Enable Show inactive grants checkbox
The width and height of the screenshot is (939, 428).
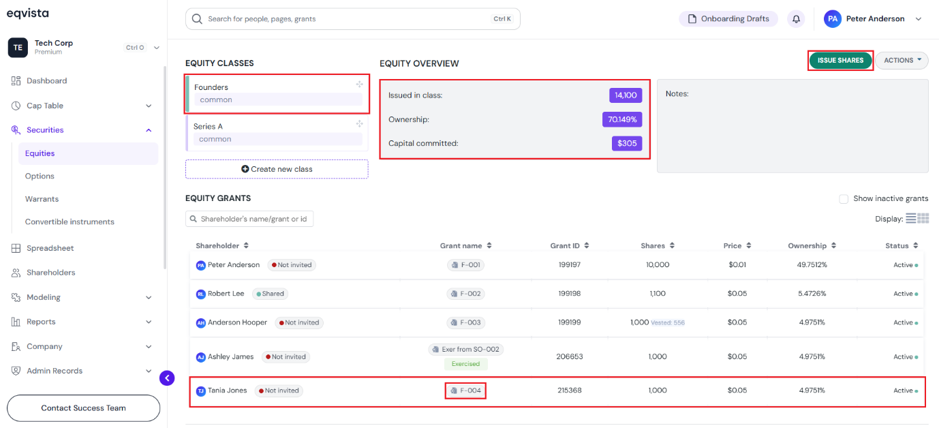point(844,199)
